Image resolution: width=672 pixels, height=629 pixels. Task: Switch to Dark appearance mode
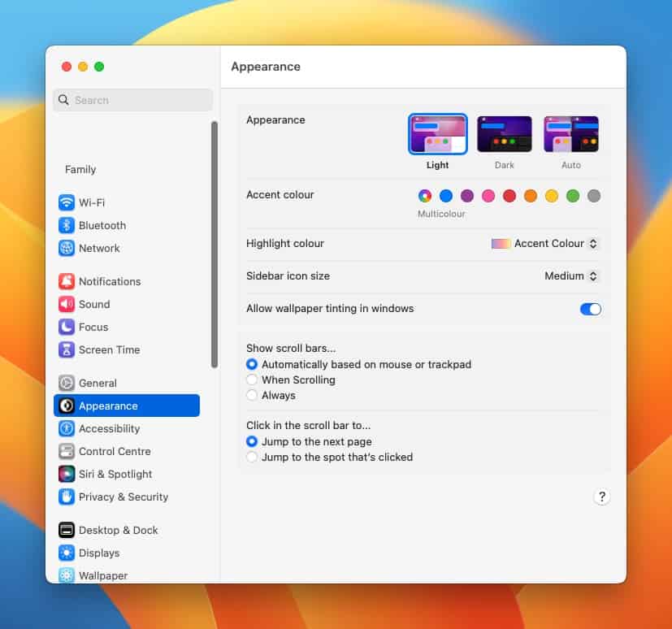pos(504,133)
